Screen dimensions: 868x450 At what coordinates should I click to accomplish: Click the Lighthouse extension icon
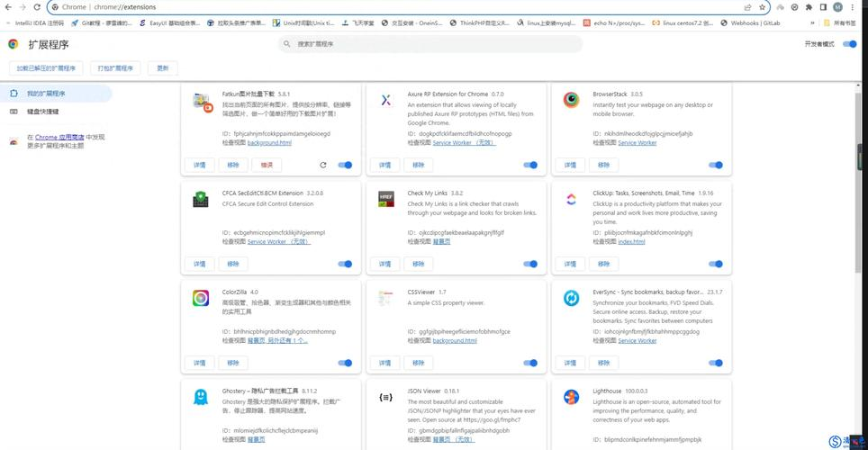pyautogui.click(x=571, y=396)
